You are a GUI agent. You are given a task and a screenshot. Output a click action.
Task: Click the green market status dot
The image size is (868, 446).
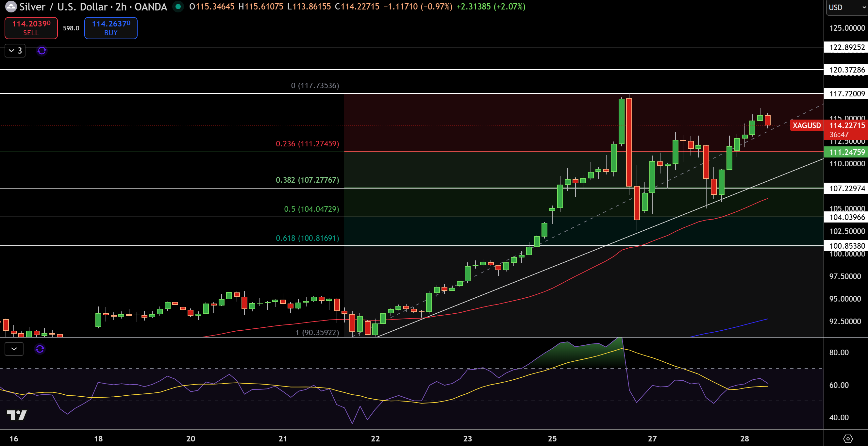(x=177, y=7)
